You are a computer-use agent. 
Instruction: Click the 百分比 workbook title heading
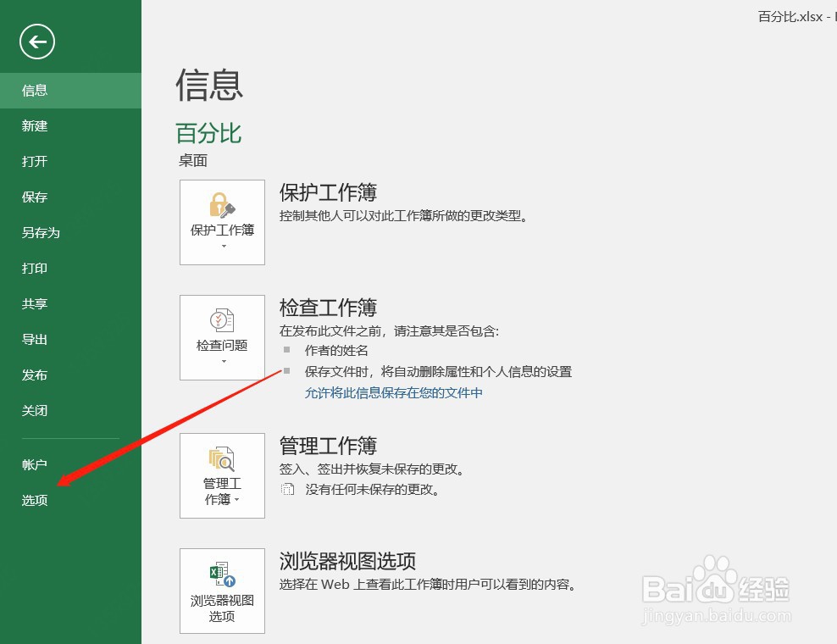click(208, 133)
